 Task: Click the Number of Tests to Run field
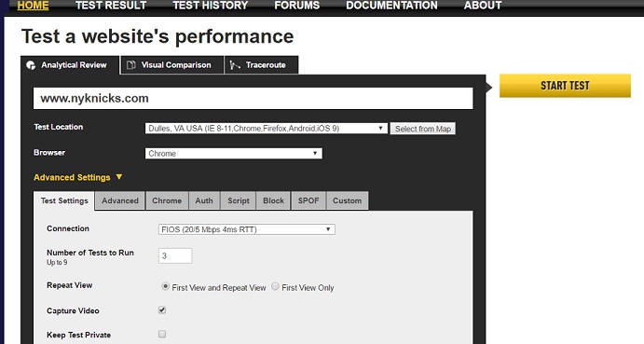[x=175, y=255]
